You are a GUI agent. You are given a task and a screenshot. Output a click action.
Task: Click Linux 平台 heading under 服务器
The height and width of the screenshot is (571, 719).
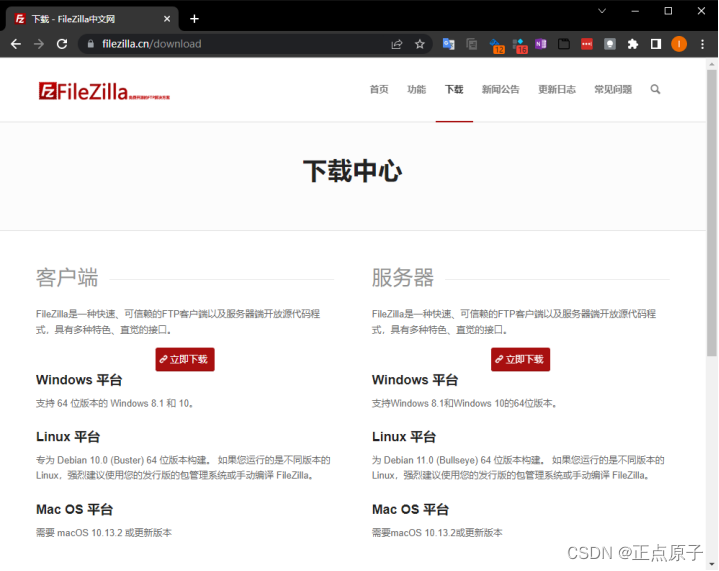tap(404, 437)
